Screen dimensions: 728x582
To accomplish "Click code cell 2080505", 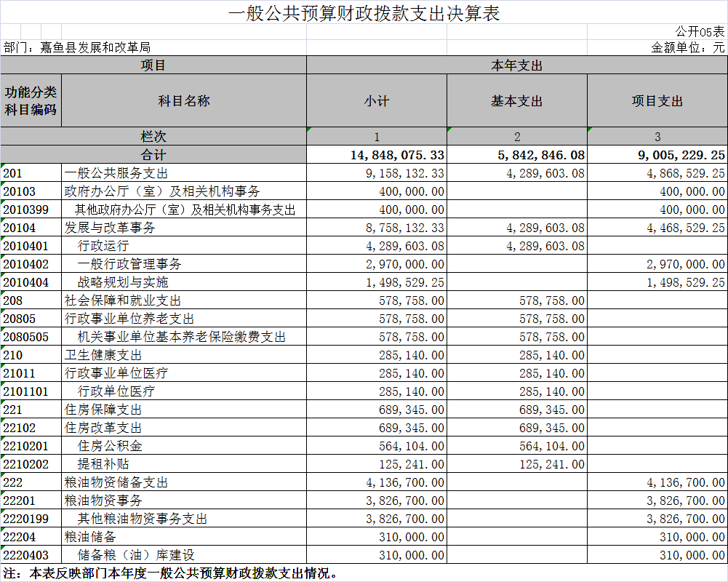I will (x=31, y=336).
